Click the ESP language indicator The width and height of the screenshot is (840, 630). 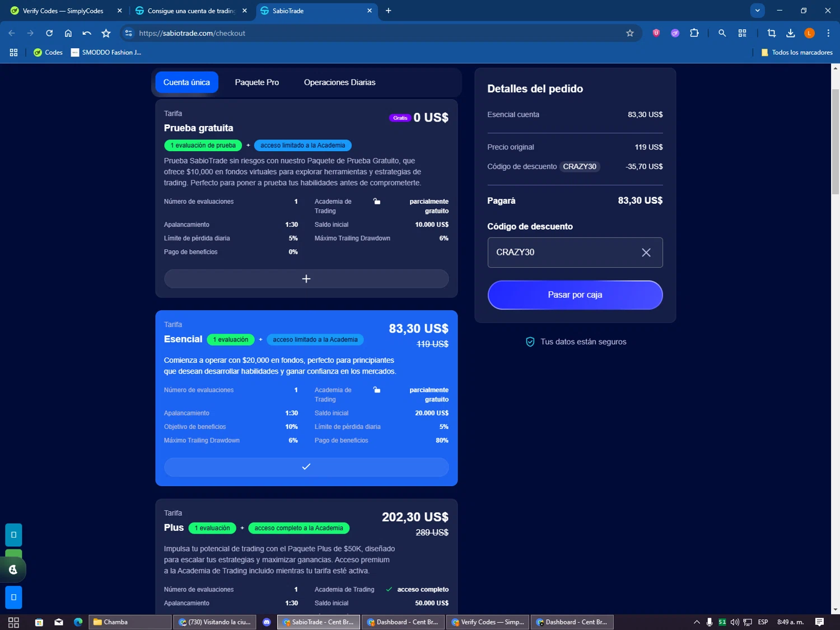(x=763, y=622)
